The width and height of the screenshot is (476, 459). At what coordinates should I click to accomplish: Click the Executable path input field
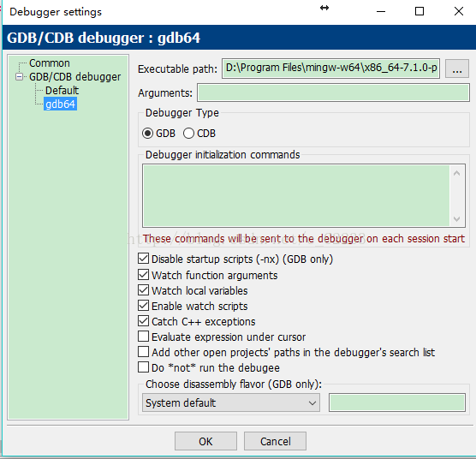330,69
